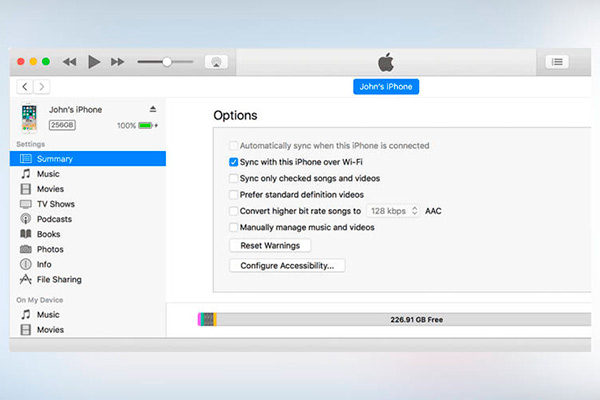Click the Configure Accessibility button
The image size is (600, 400).
click(x=287, y=266)
